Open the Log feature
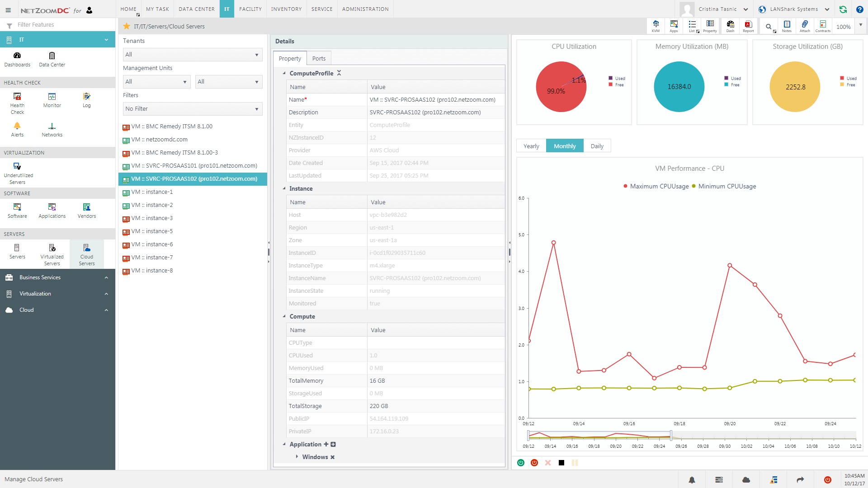 tap(86, 100)
